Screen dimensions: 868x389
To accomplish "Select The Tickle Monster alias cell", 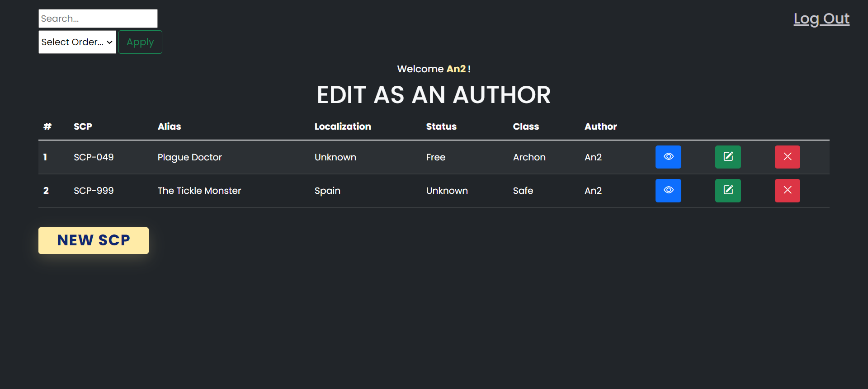I will tap(199, 191).
